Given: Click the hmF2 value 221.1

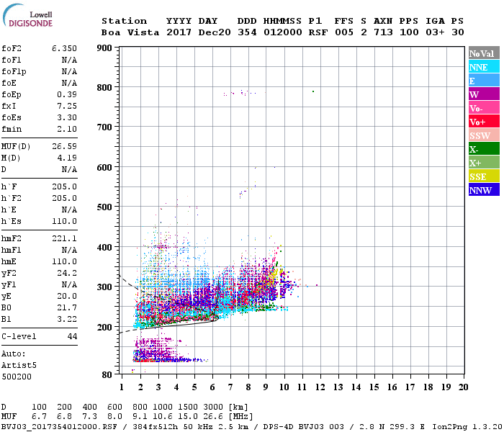Looking at the screenshot, I should pos(64,238).
